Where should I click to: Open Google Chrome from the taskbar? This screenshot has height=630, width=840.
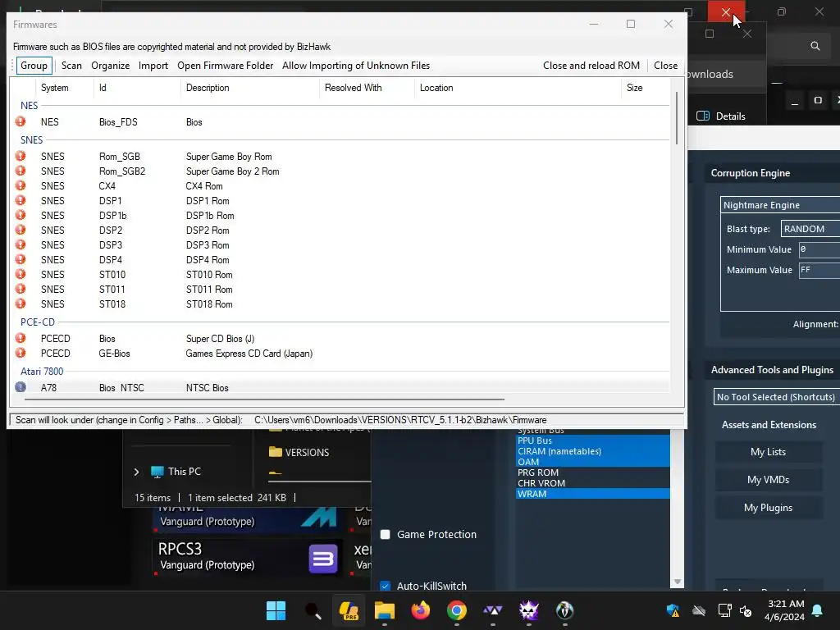click(x=456, y=610)
